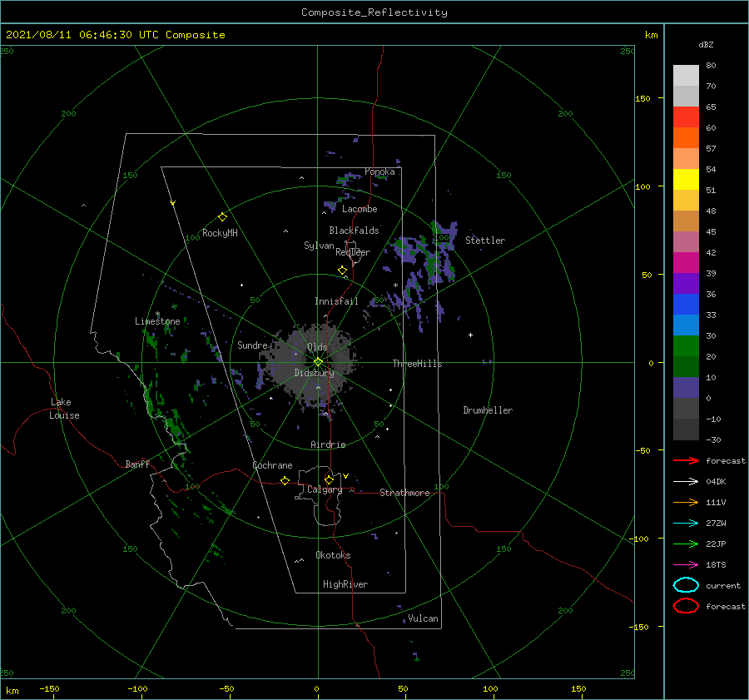Screen dimensions: 749x700
Task: Click the Didsbury label
Action: click(314, 373)
